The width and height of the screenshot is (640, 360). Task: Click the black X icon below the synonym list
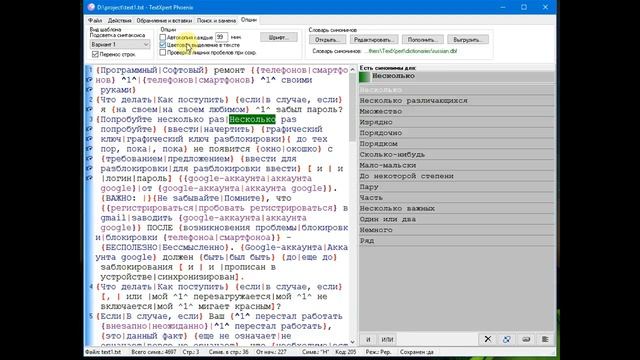pos(488,339)
